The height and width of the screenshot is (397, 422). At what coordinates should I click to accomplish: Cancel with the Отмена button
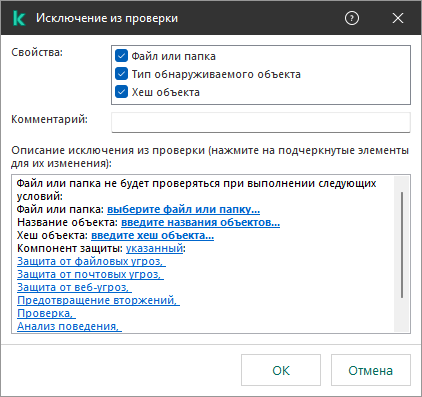tap(371, 370)
